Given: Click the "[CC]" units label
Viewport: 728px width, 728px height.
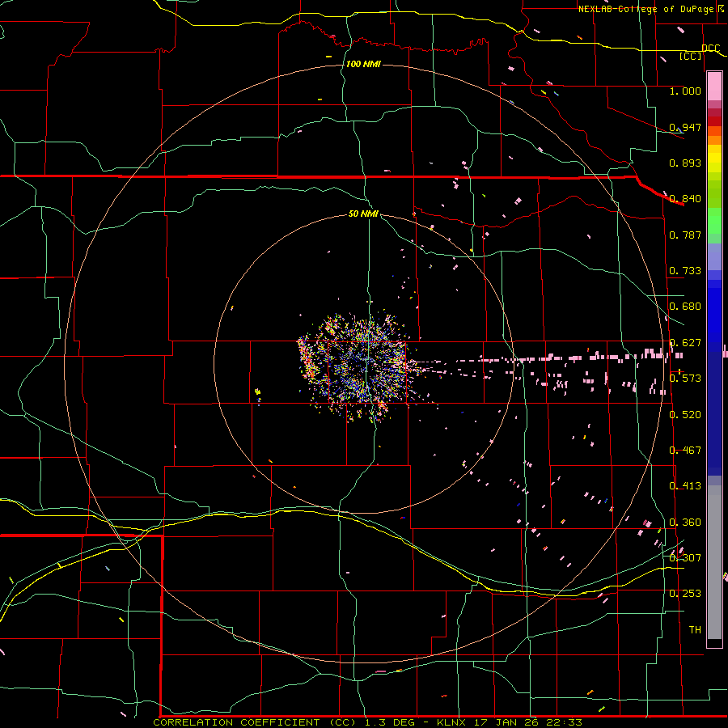Looking at the screenshot, I should point(691,56).
